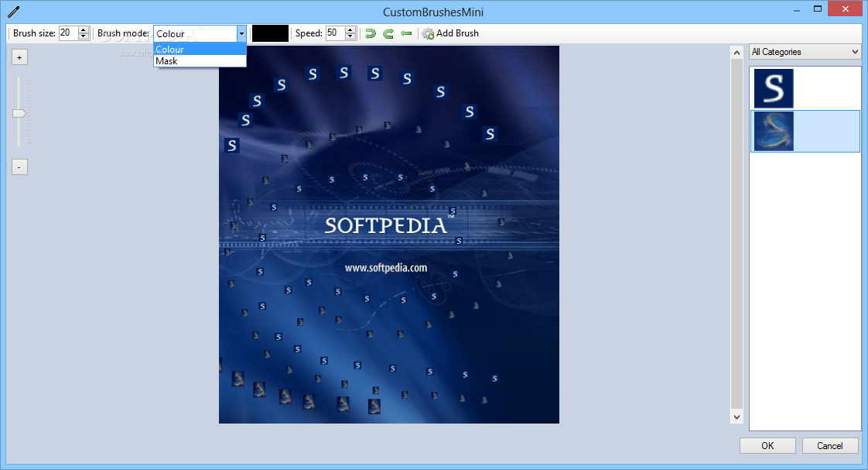
Task: Click the pencil app icon in title bar
Action: (x=13, y=11)
